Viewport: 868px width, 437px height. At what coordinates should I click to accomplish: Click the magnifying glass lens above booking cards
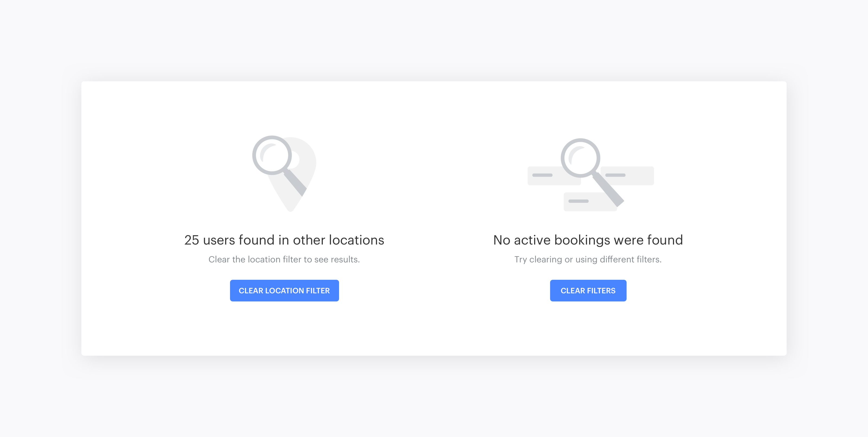(580, 158)
